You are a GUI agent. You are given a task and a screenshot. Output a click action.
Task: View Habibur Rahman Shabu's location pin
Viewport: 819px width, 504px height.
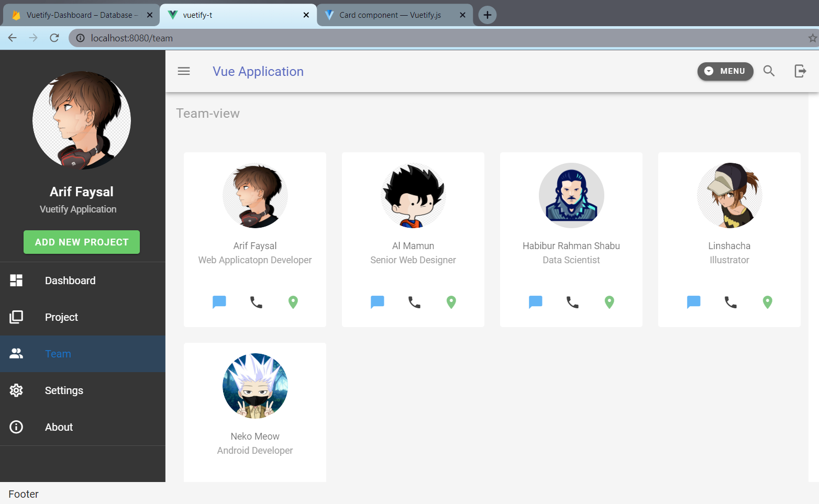(609, 302)
